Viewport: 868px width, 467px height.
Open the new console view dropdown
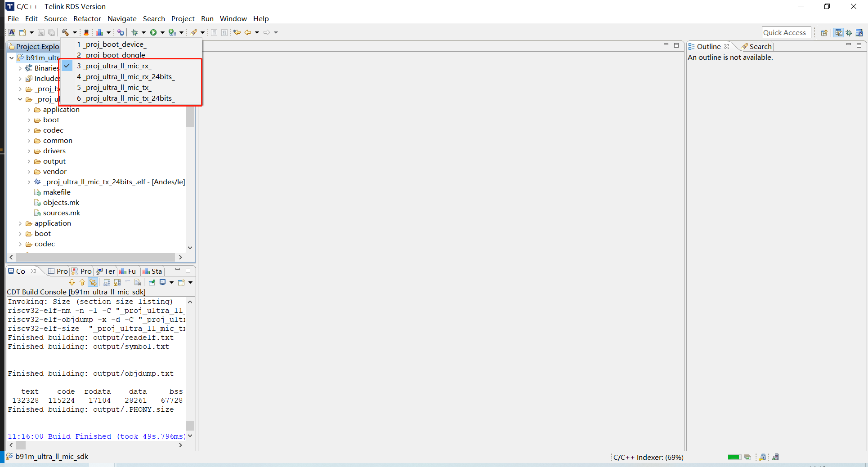coord(190,282)
